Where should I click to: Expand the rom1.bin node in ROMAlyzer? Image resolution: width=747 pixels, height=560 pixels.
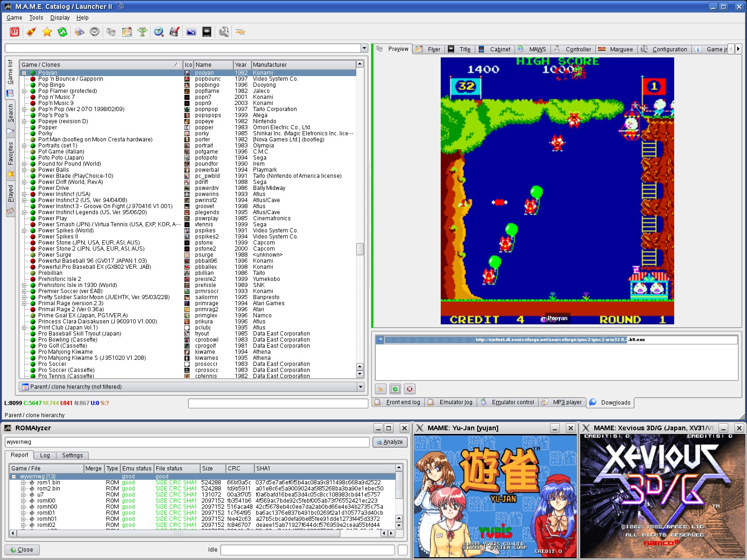tap(23, 483)
